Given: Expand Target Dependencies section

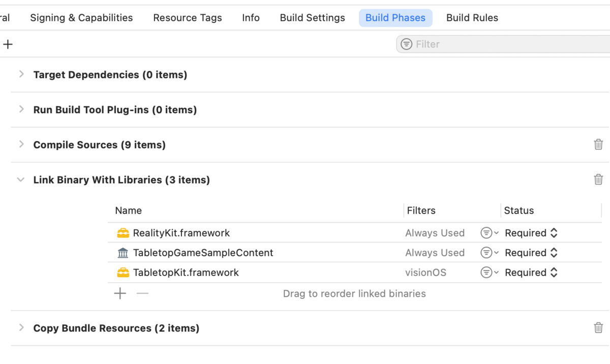Looking at the screenshot, I should (21, 74).
